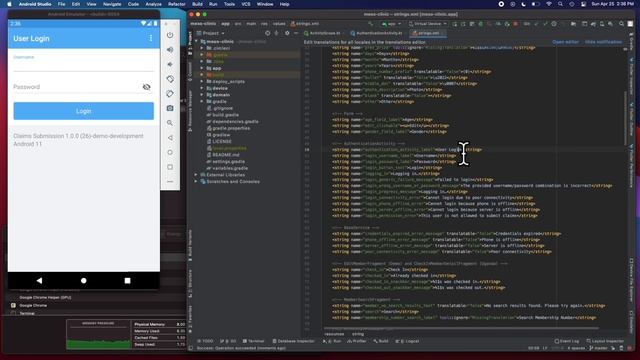
Task: Tap the blue Login button
Action: point(84,111)
